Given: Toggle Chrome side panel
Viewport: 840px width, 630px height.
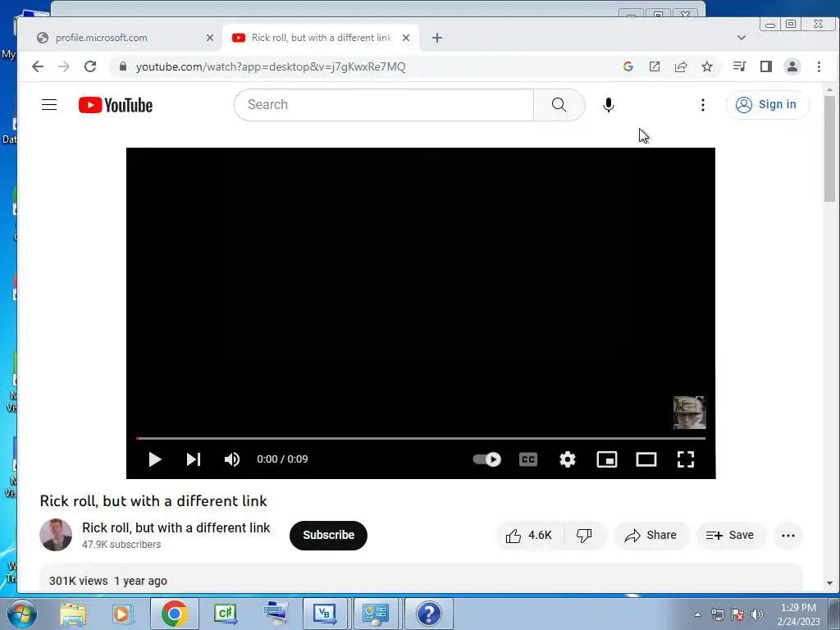Looking at the screenshot, I should point(766,66).
